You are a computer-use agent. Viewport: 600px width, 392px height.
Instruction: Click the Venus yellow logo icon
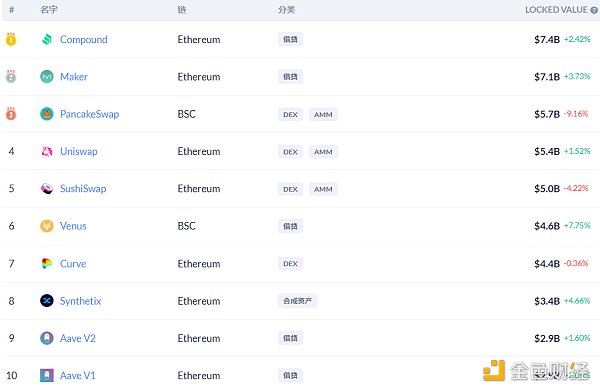pos(47,226)
